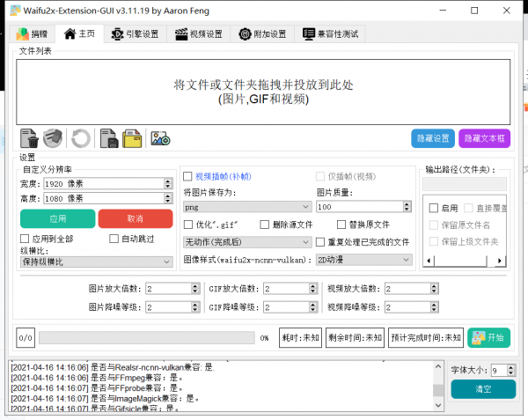The width and height of the screenshot is (528, 420).
Task: Click the save file list icon
Action: pyautogui.click(x=109, y=138)
